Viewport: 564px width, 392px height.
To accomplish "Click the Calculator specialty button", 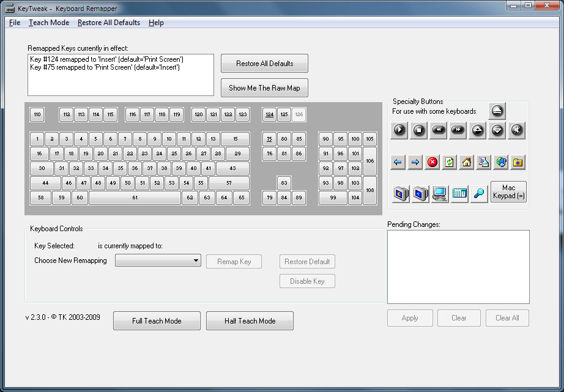I will tap(459, 194).
